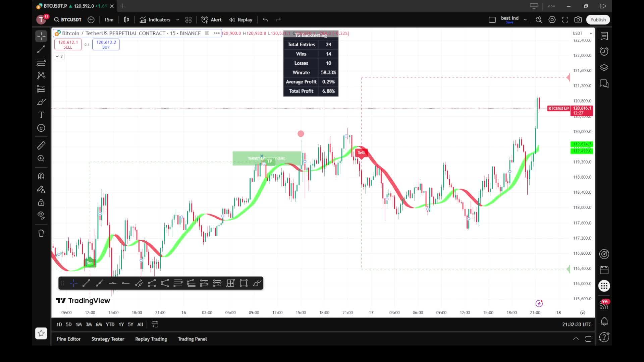Maximize the bottom panel

(x=588, y=339)
